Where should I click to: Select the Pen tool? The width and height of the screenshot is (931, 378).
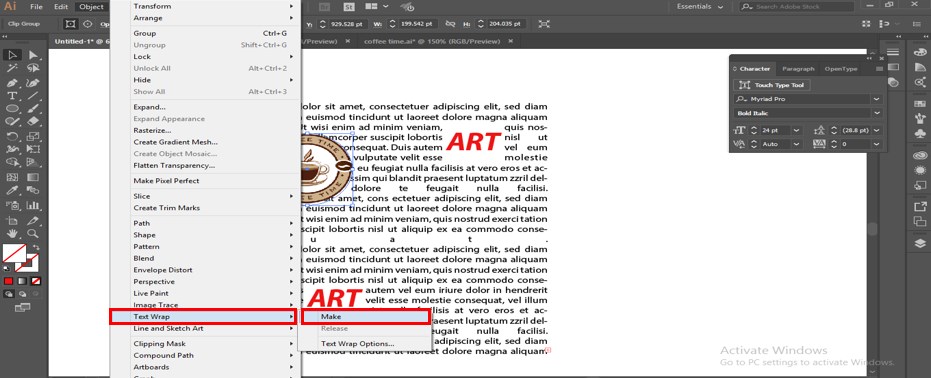(x=12, y=82)
